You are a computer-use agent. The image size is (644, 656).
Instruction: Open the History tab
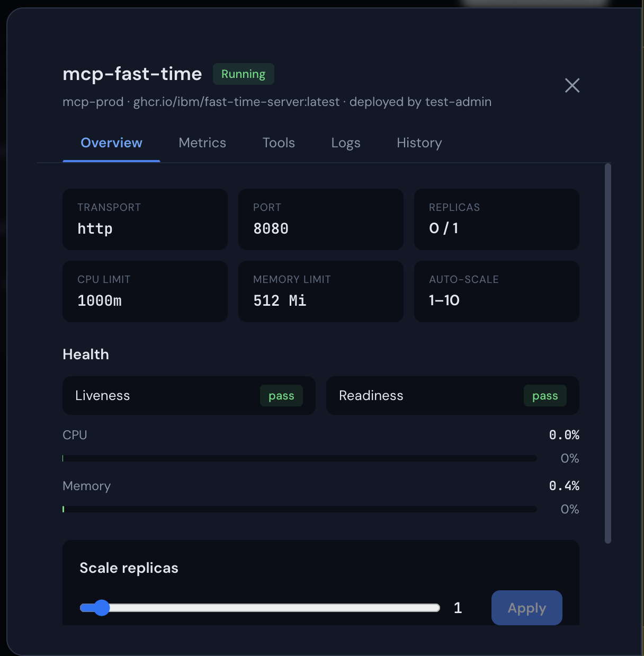[419, 143]
